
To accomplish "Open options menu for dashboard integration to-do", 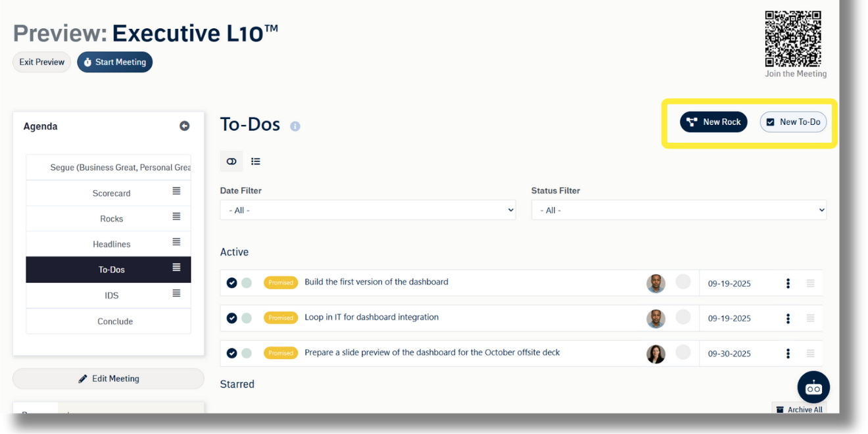I will (x=788, y=318).
